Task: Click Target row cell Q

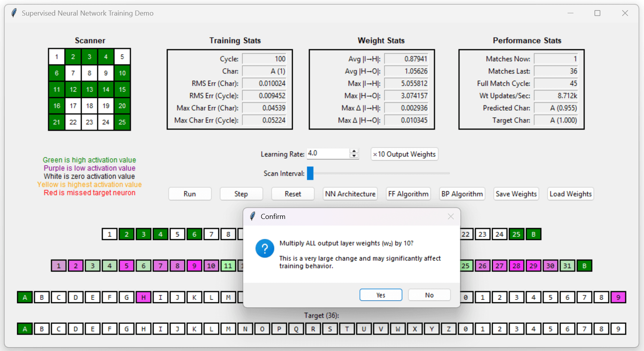Action: 296,329
